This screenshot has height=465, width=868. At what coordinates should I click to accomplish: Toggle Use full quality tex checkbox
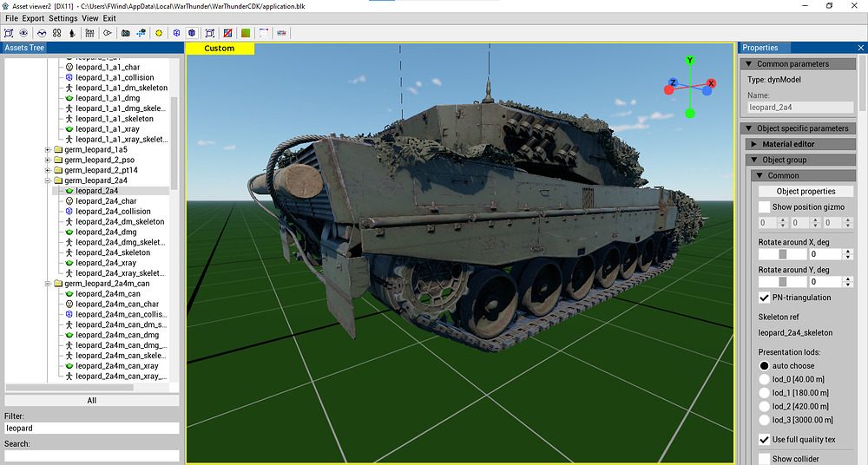click(x=765, y=440)
